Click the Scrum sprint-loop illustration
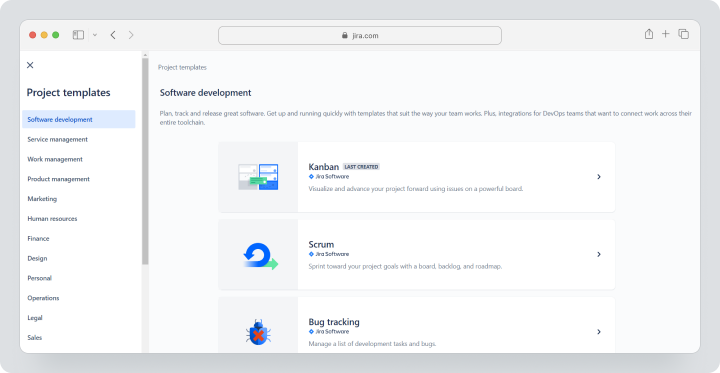 (x=260, y=256)
